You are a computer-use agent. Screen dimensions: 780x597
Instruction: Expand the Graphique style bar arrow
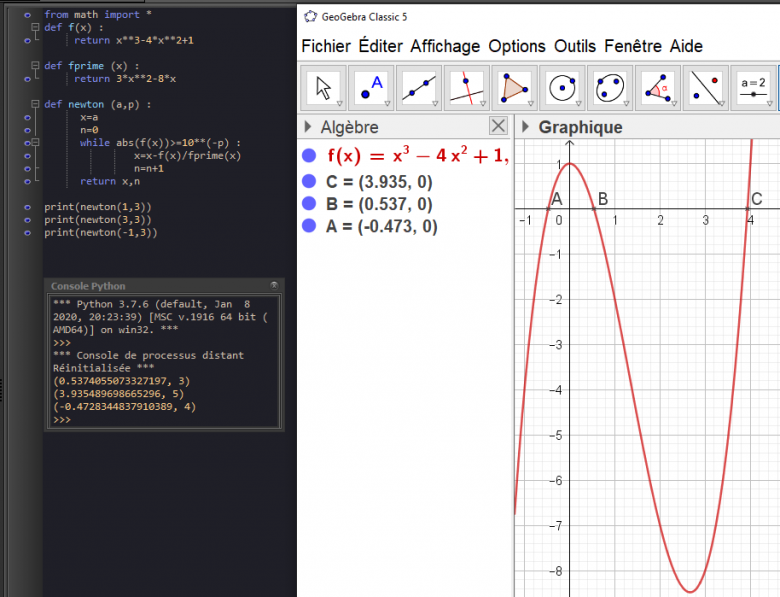tap(526, 127)
